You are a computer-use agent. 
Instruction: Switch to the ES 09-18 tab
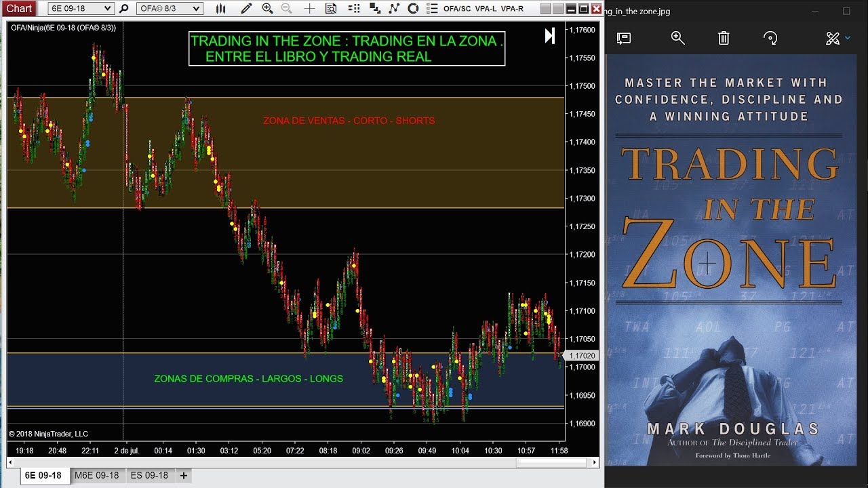pos(149,475)
